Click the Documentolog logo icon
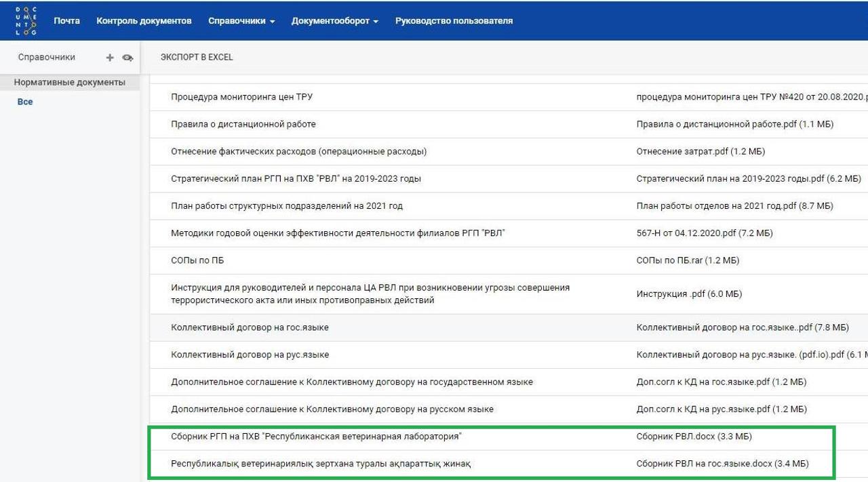Screen dimensions: 868x482 point(26,21)
